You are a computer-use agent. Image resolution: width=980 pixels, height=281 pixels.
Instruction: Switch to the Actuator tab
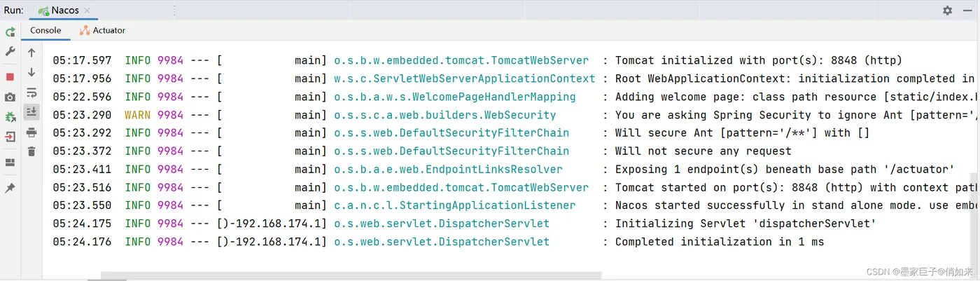[103, 31]
